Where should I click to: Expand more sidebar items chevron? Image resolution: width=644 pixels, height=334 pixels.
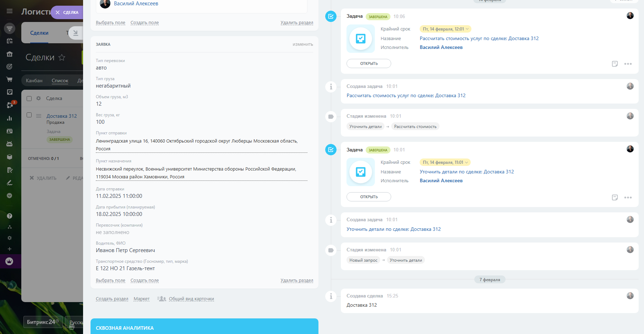10,196
